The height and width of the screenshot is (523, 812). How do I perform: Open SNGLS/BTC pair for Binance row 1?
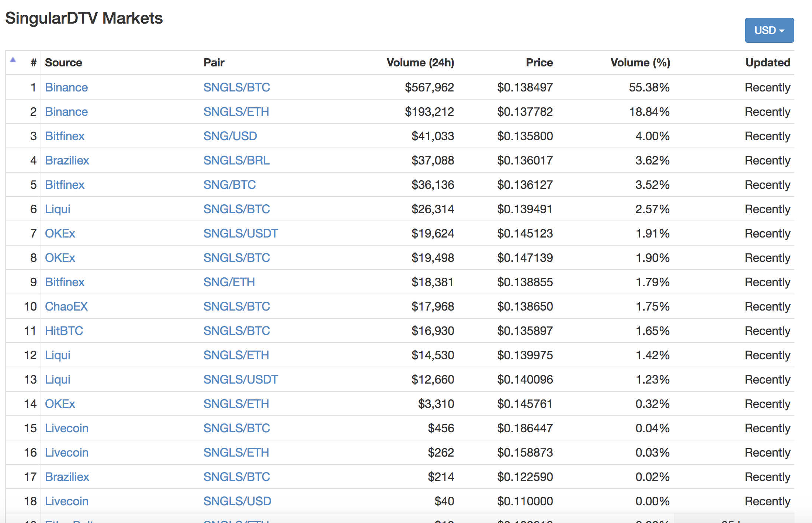pyautogui.click(x=237, y=87)
